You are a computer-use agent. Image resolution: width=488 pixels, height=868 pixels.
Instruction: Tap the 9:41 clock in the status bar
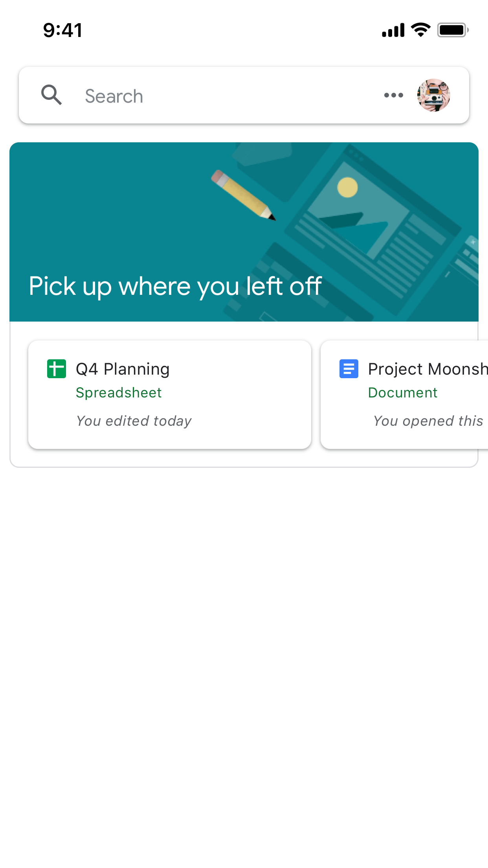(x=63, y=30)
